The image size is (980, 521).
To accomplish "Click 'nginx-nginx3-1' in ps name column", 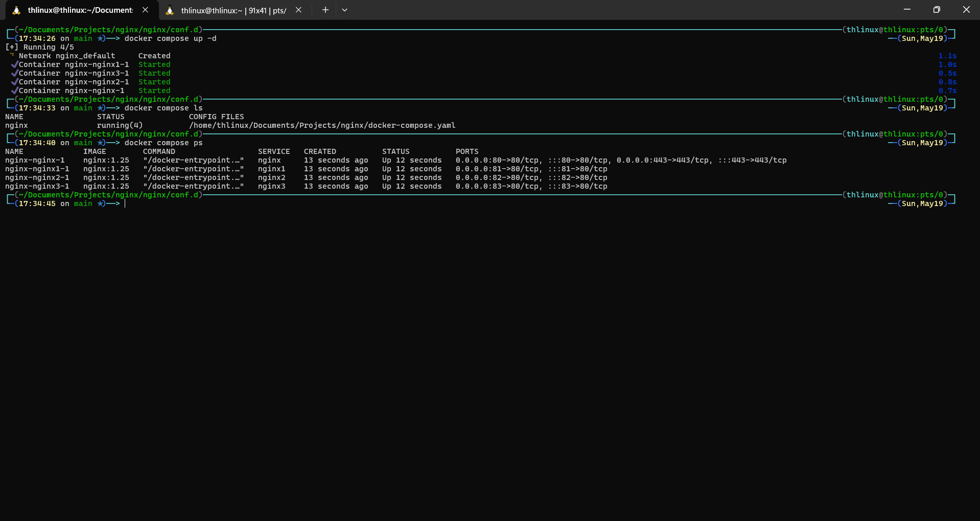I will pos(37,187).
